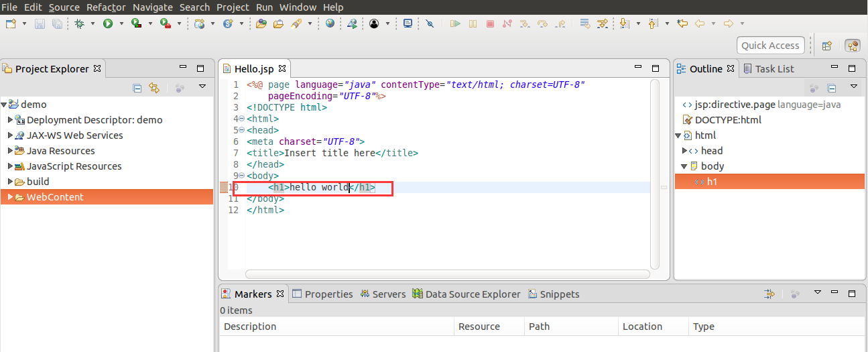The width and height of the screenshot is (868, 352).
Task: Click the Resume debug icon
Action: (x=456, y=23)
